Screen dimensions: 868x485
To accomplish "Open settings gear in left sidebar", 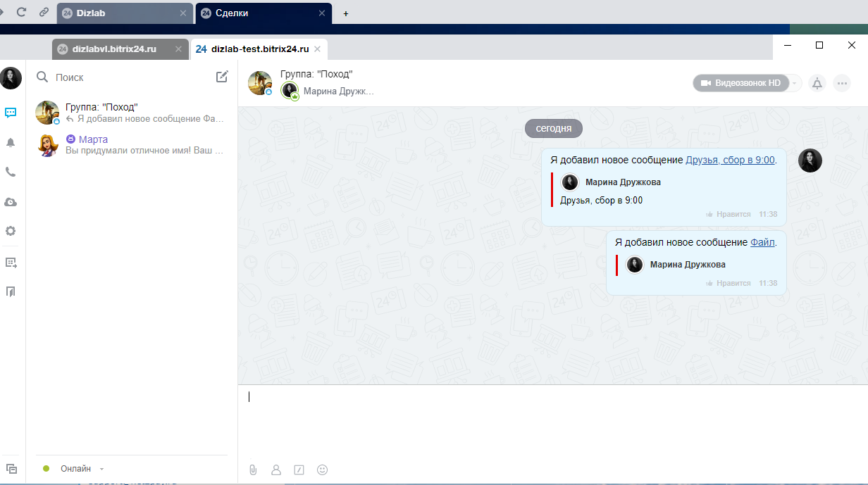I will click(x=11, y=231).
